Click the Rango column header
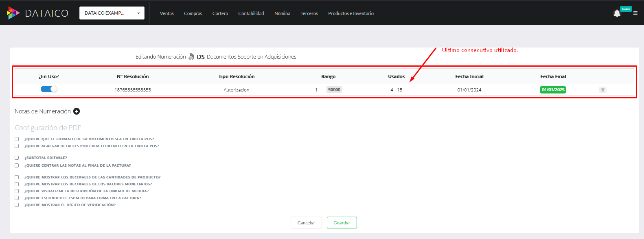644x239 pixels. coord(329,76)
